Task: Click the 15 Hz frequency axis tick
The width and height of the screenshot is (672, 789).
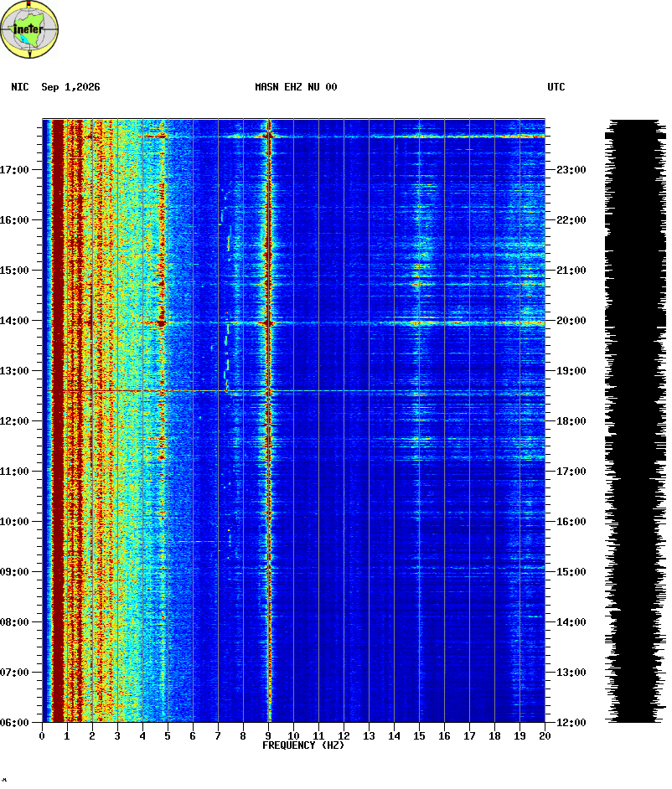Action: [419, 735]
